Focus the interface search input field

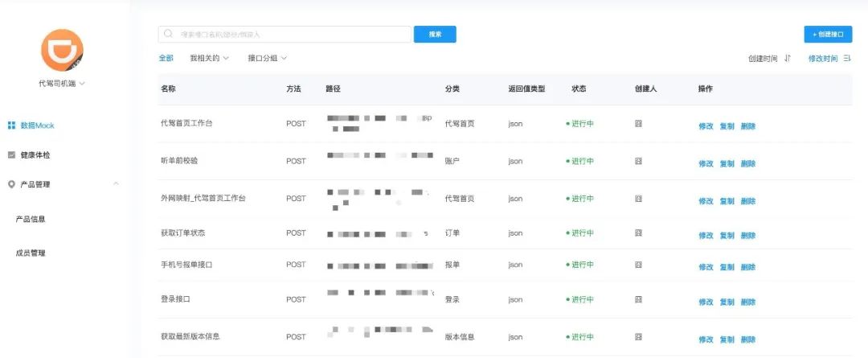tap(285, 35)
